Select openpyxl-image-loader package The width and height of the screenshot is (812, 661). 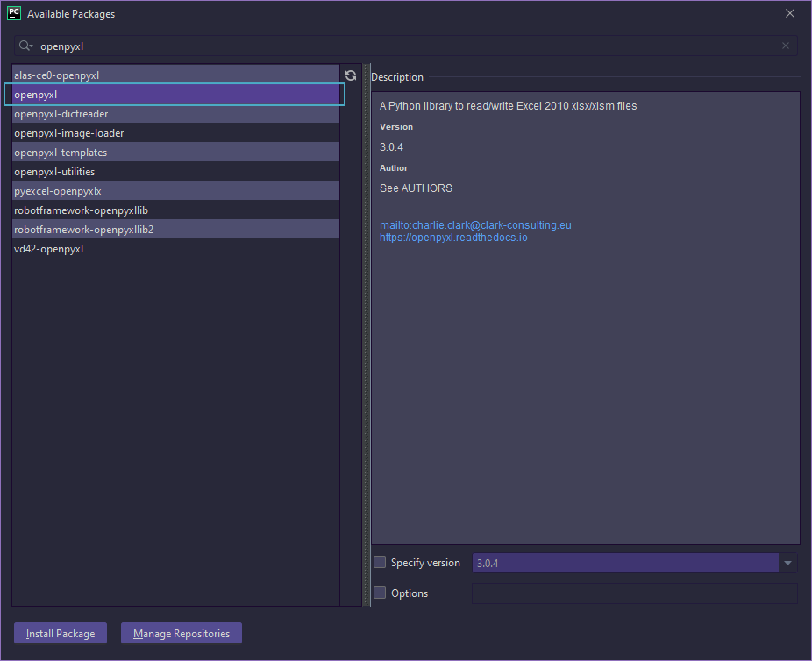click(x=176, y=133)
